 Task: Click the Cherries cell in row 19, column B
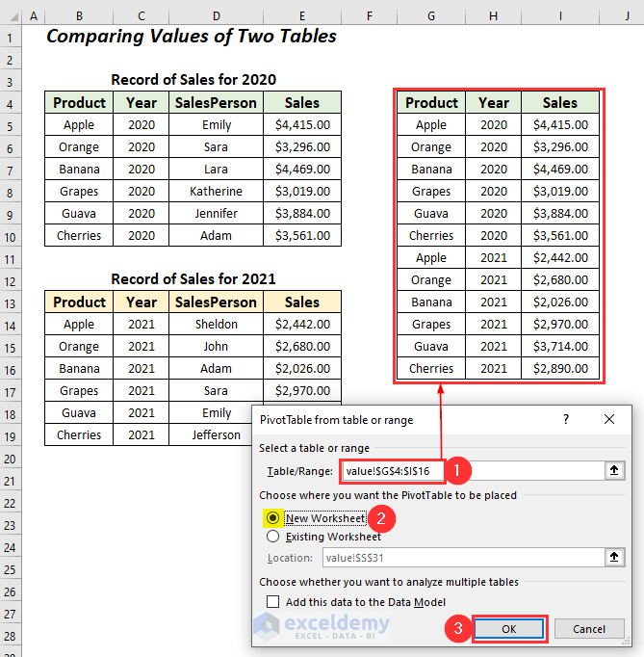(x=79, y=434)
